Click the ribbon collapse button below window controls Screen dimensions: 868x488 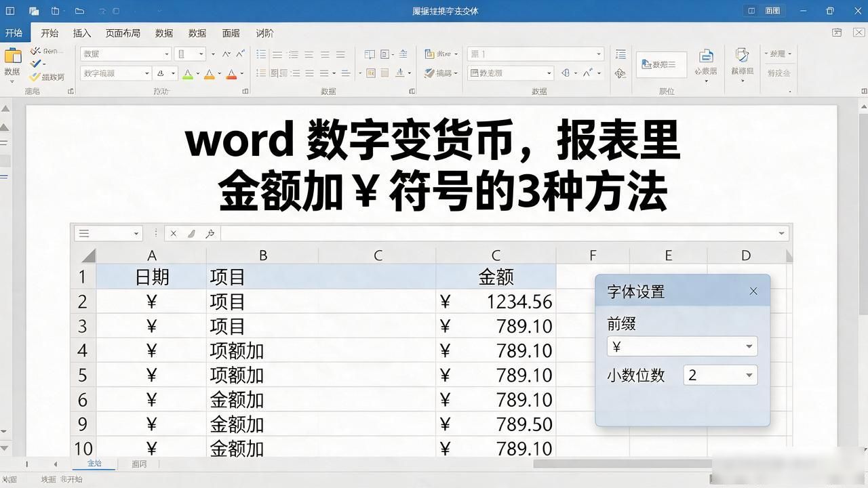point(837,33)
